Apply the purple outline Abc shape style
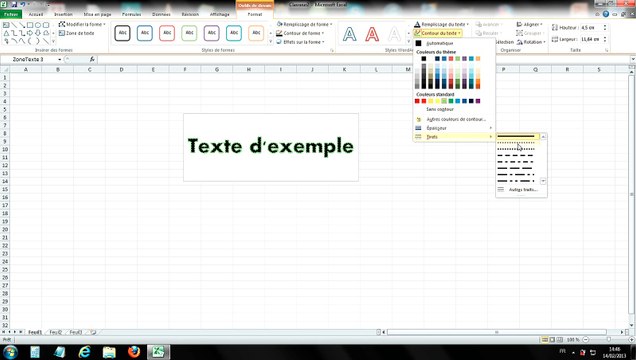The width and height of the screenshot is (636, 360). click(x=212, y=33)
